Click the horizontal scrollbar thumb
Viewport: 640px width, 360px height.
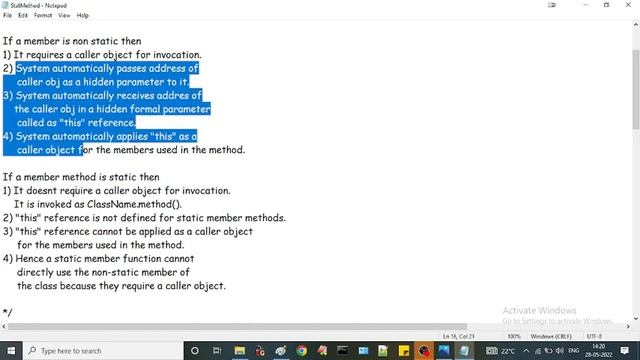(237, 327)
